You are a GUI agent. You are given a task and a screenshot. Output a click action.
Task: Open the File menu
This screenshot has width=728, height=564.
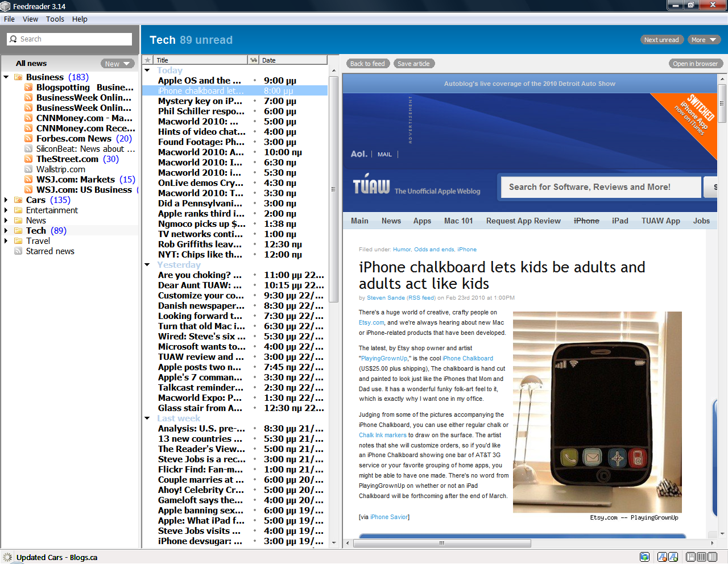(x=9, y=19)
